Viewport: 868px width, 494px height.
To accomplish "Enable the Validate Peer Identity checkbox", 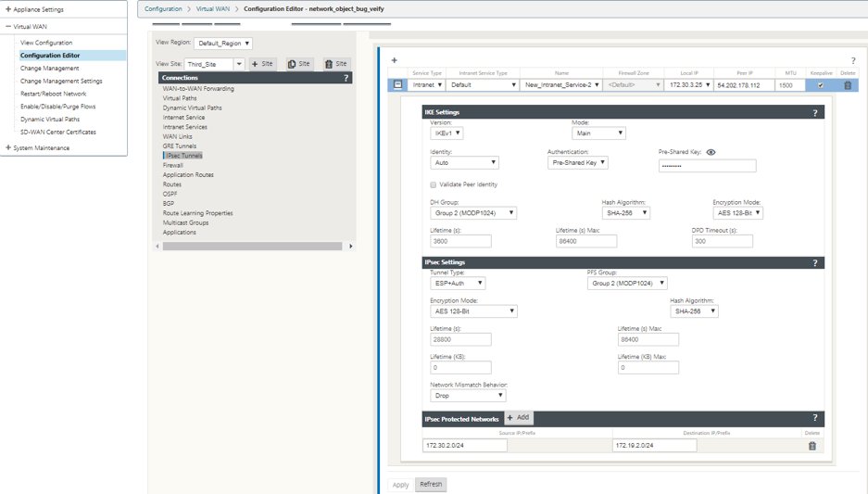I will (433, 184).
